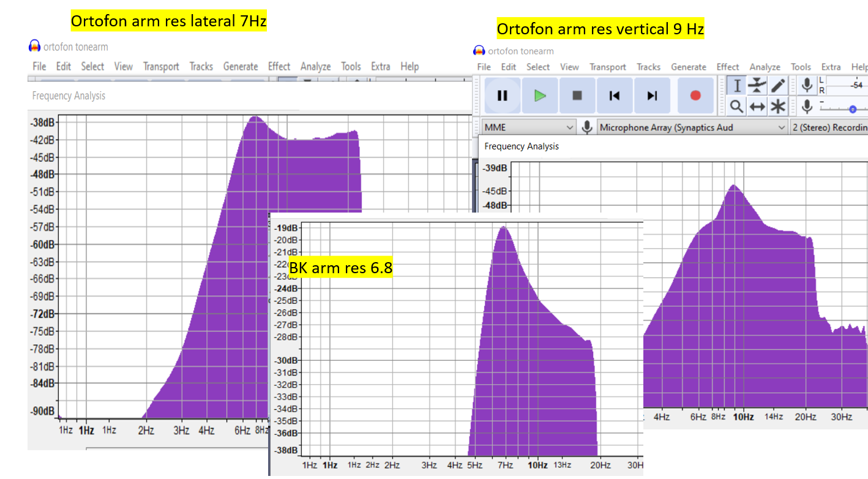Select the magnifier Zoom tool

[738, 107]
